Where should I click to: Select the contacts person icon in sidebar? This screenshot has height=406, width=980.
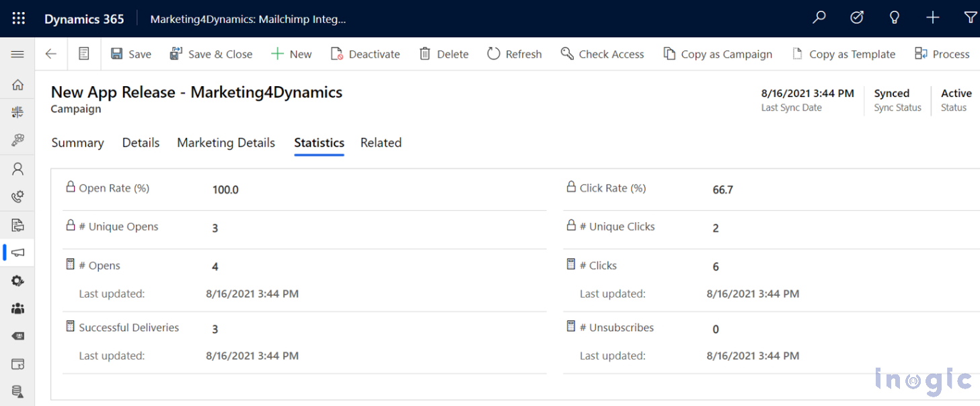click(17, 168)
